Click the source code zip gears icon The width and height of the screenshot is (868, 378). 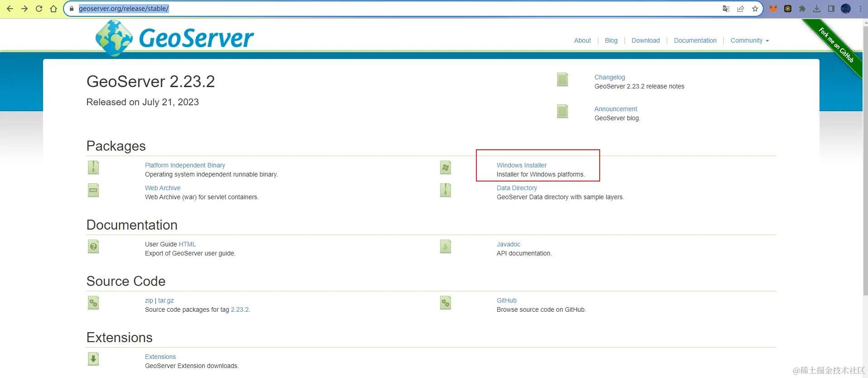pos(93,303)
